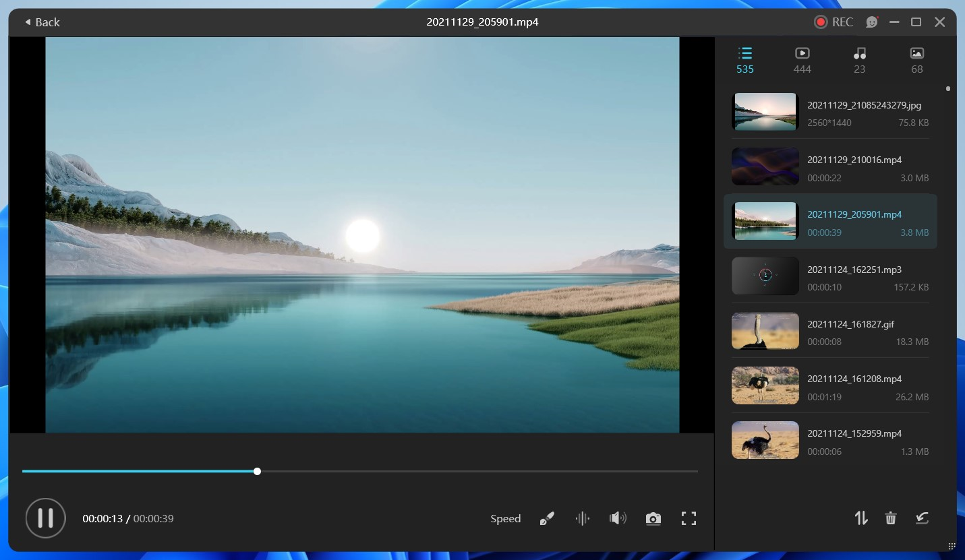Select the All media list tab
Screen dimensions: 965x560
[745, 59]
